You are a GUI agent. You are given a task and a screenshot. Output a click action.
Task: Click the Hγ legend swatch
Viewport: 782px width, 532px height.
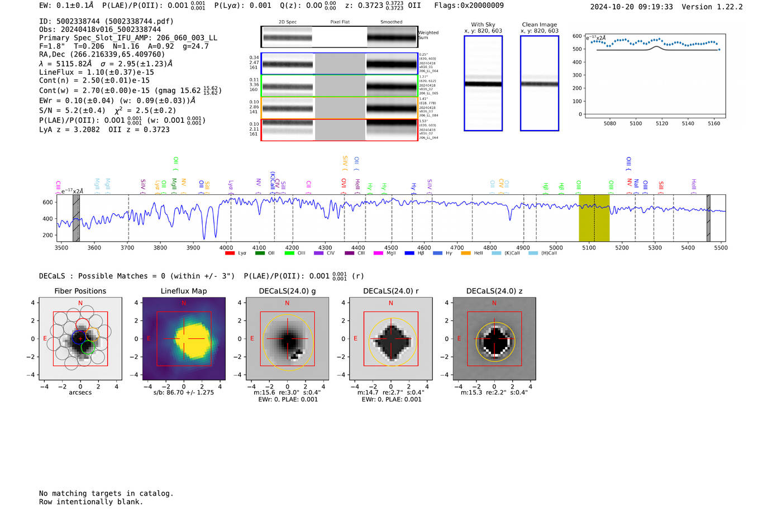(437, 253)
